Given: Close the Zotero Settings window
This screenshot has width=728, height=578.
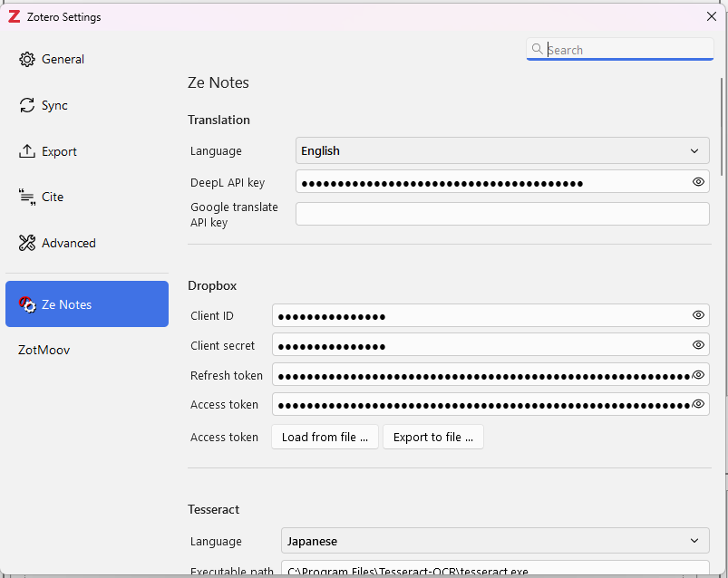Looking at the screenshot, I should coord(712,16).
